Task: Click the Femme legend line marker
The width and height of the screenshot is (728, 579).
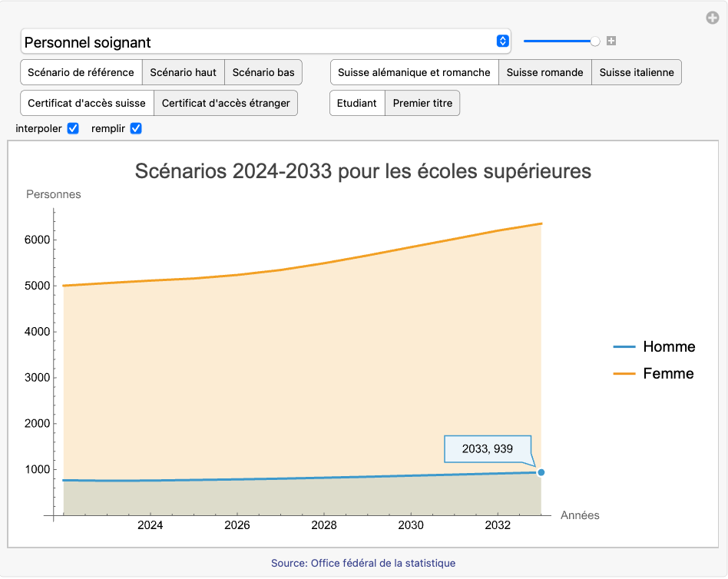Action: [x=624, y=374]
